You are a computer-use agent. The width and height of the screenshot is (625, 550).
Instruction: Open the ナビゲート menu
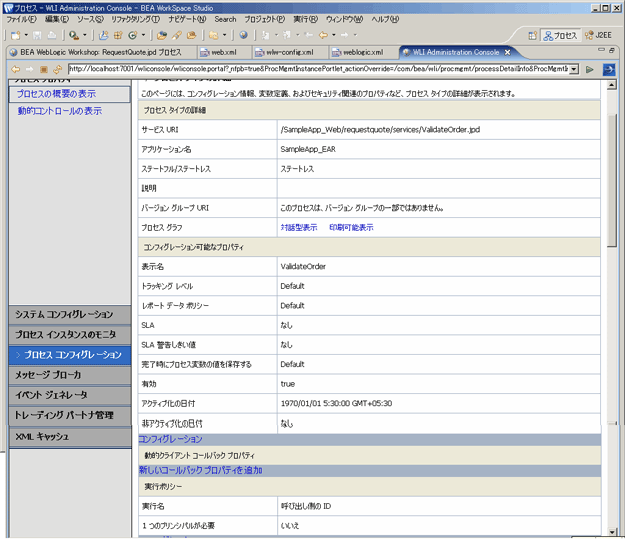(x=187, y=19)
